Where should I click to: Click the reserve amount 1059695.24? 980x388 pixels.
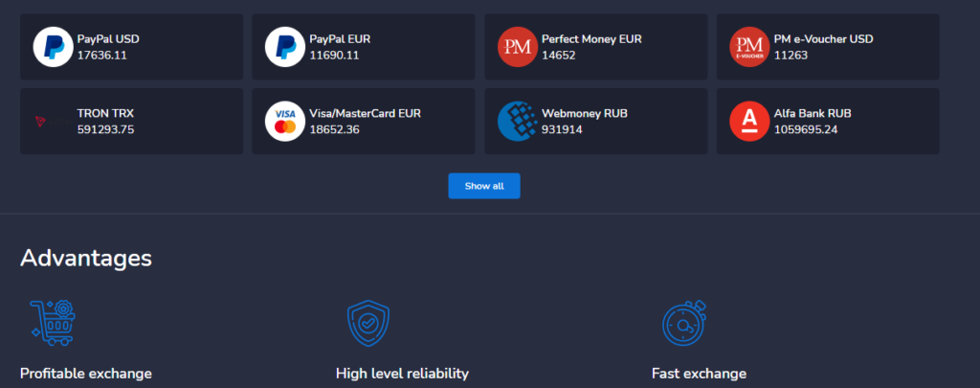click(806, 129)
